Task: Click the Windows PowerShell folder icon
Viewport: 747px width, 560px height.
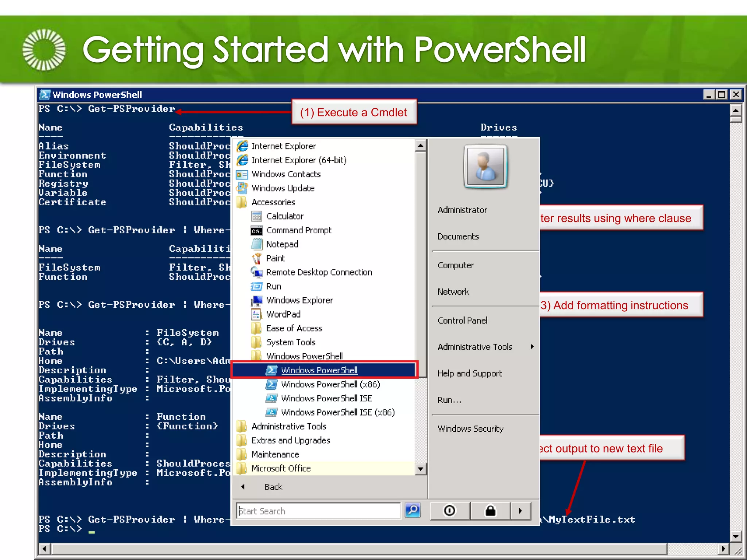Action: click(x=256, y=355)
